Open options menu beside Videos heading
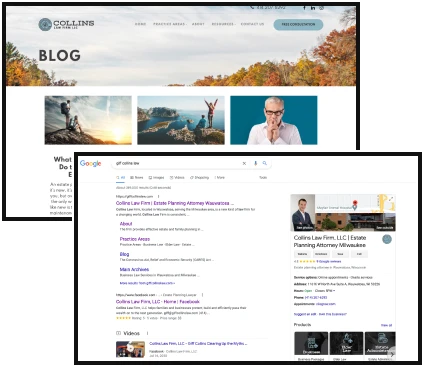 [148, 333]
